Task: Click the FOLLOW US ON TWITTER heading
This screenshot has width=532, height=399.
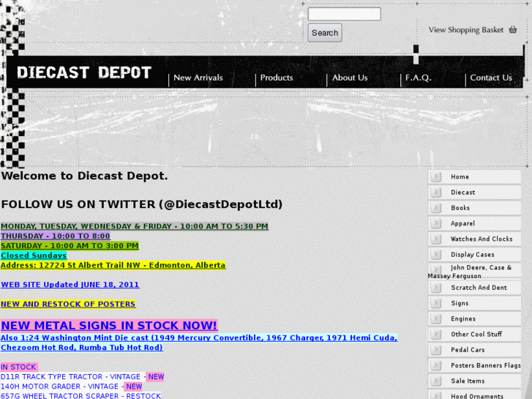Action: [142, 204]
